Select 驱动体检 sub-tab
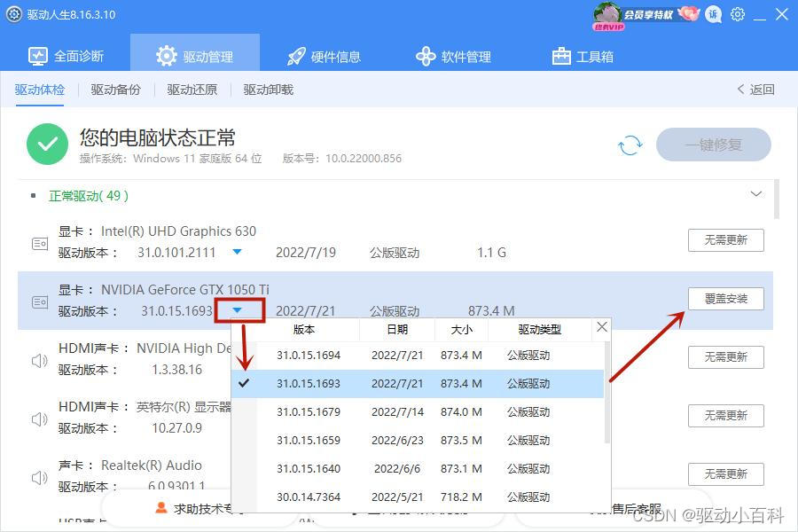This screenshot has width=798, height=532. [x=40, y=90]
